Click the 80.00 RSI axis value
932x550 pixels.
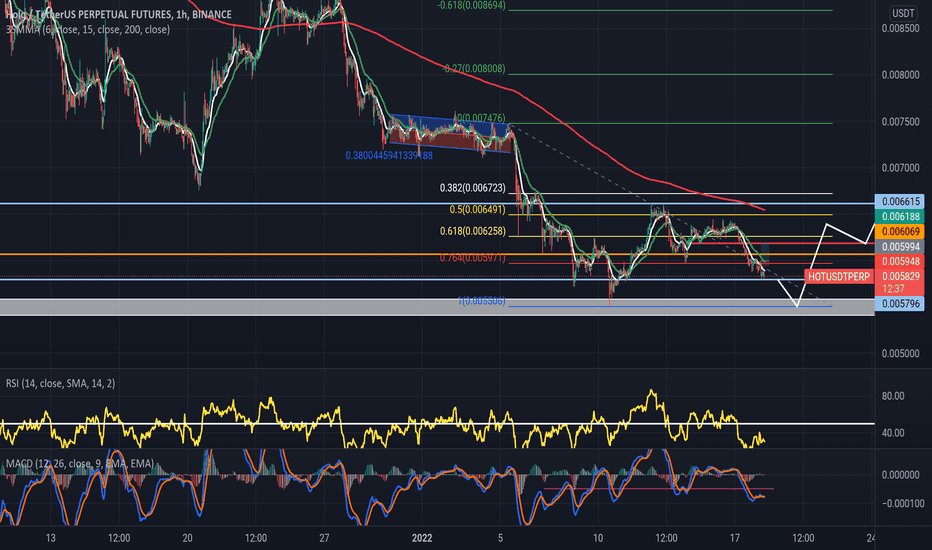pos(893,396)
